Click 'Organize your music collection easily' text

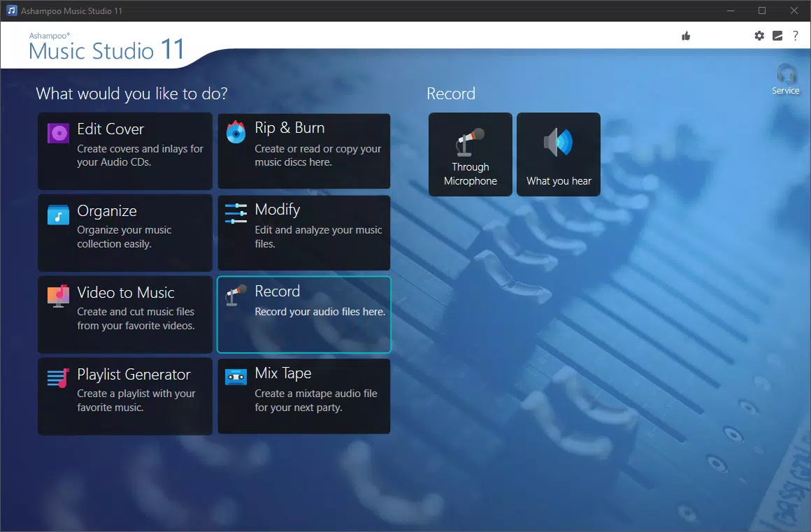124,237
